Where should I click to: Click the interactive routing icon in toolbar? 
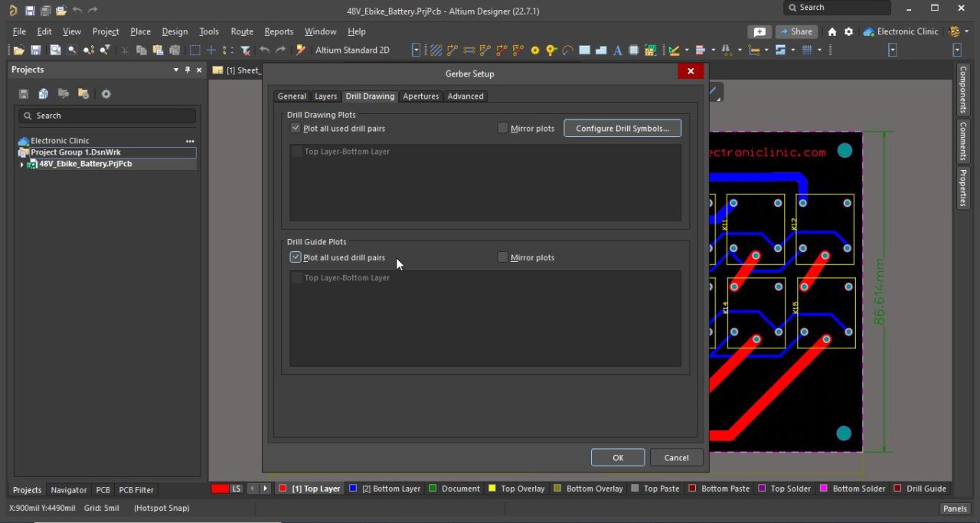tap(452, 50)
